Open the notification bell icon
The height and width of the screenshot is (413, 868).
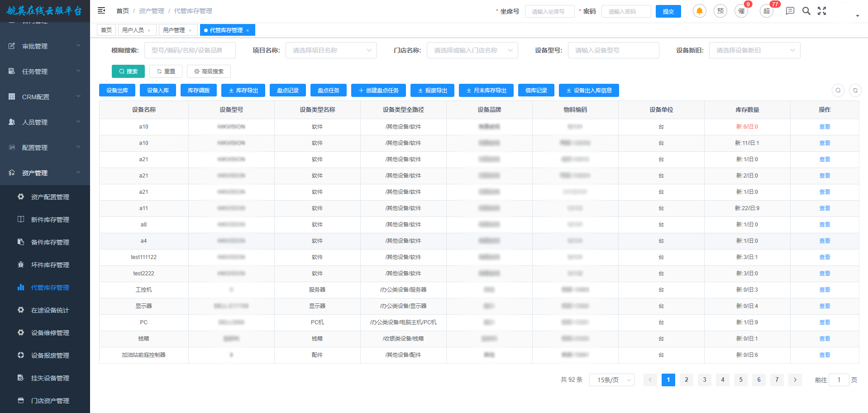[699, 11]
